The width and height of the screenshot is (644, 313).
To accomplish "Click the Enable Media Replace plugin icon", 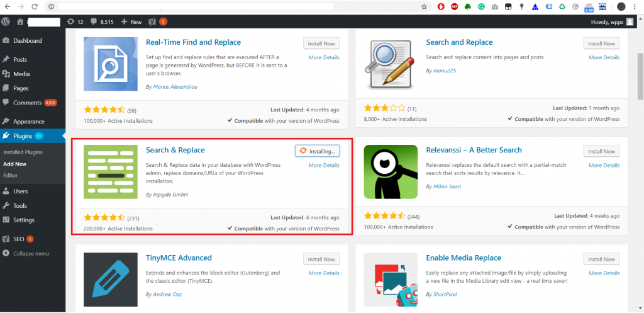I will tap(391, 280).
